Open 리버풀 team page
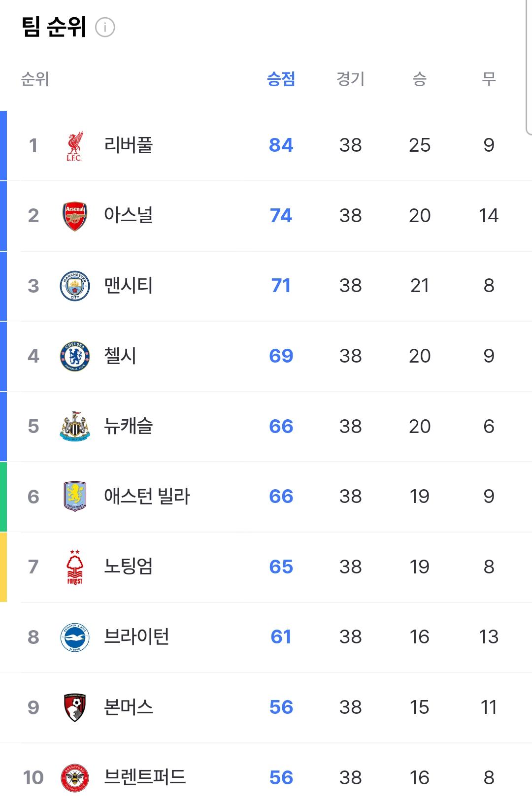 point(129,145)
